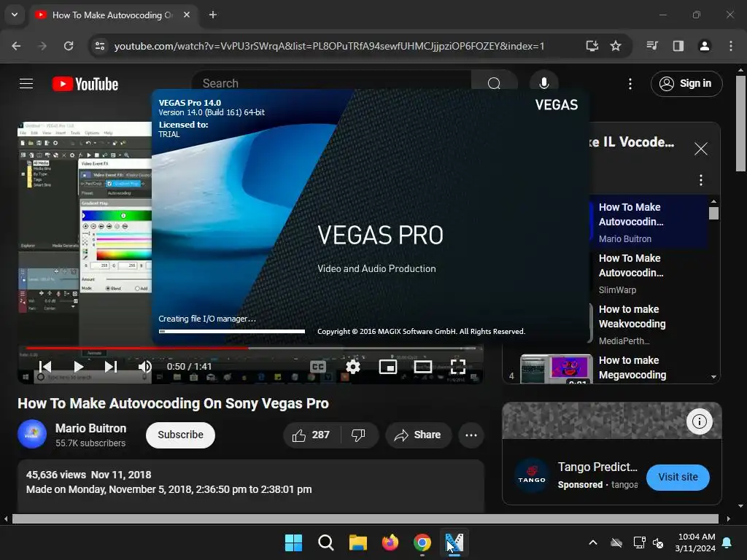Image resolution: width=747 pixels, height=560 pixels.
Task: Click the VEGAS Pro taskbar icon
Action: [454, 542]
